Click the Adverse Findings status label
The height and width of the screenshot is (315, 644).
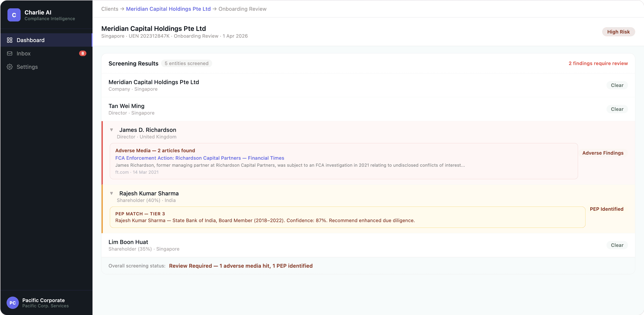pyautogui.click(x=603, y=153)
